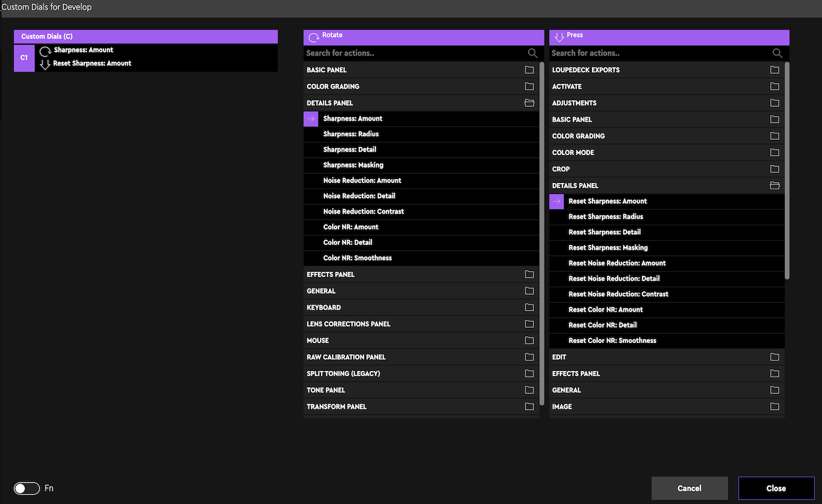The height and width of the screenshot is (504, 822).
Task: Select Color NR: Amount rotate action
Action: pyautogui.click(x=421, y=227)
